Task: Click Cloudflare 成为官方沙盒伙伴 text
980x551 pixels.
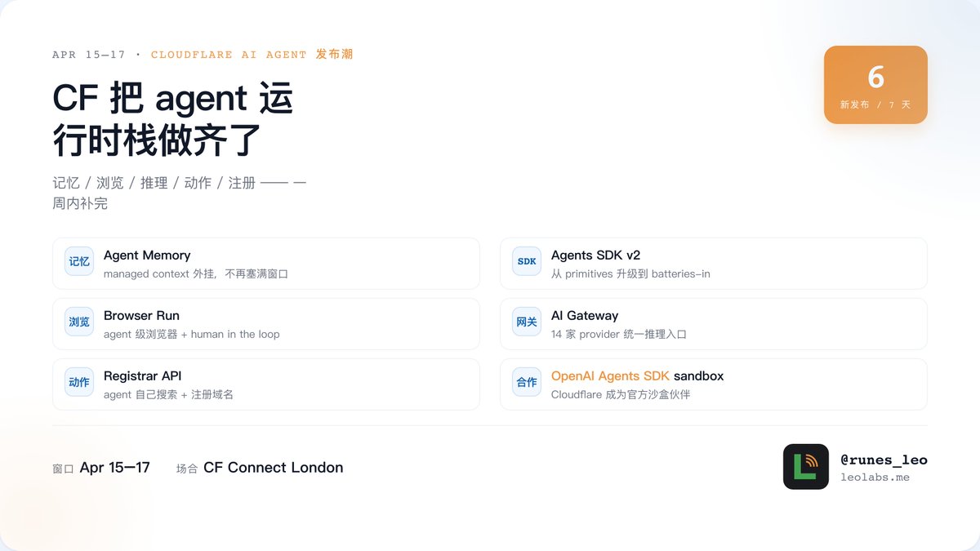Action: [621, 395]
